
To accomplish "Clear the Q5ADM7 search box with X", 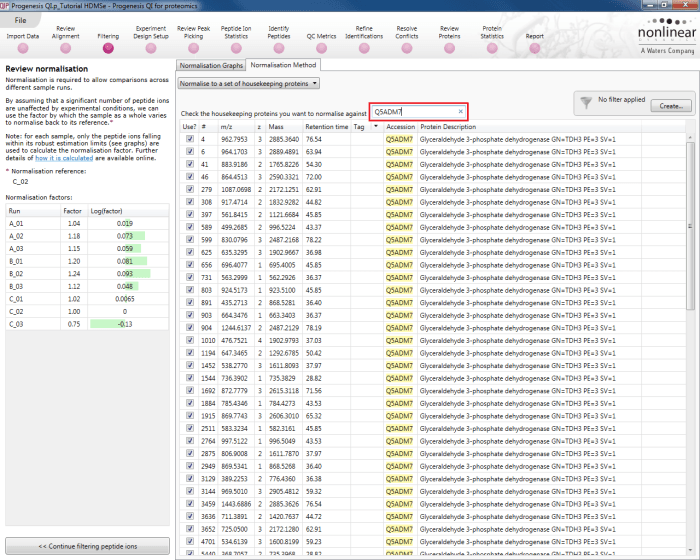I will [461, 112].
